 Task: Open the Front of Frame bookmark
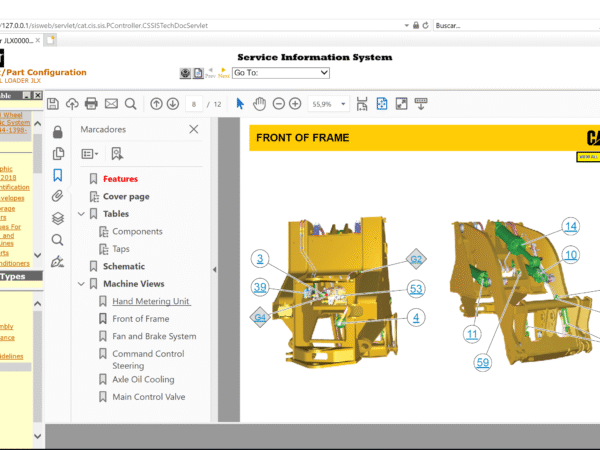tap(140, 319)
